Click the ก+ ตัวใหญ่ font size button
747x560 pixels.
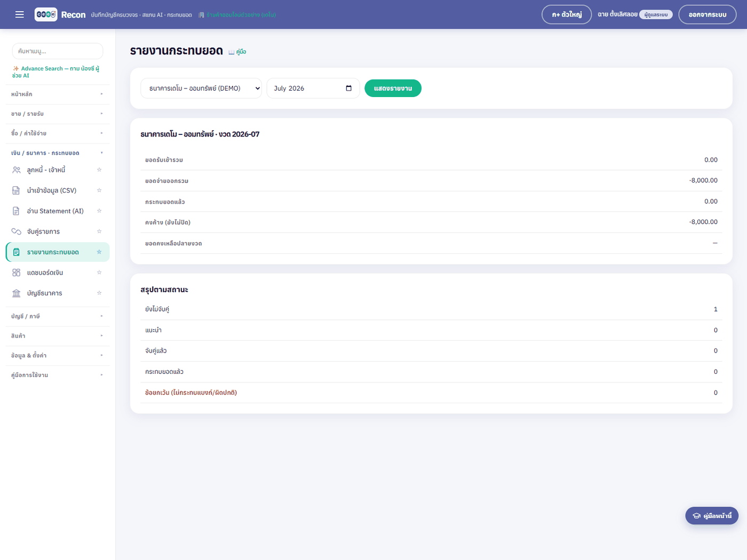click(x=567, y=14)
